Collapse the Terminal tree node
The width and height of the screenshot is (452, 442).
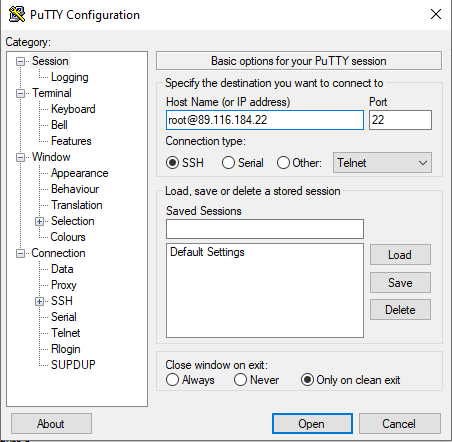point(21,93)
